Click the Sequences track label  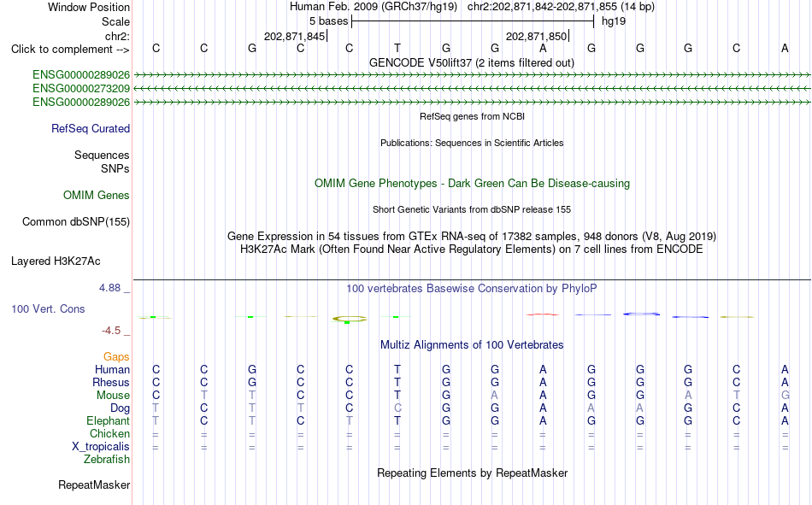[102, 155]
